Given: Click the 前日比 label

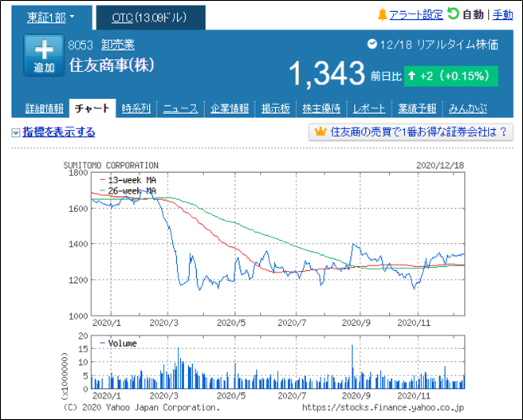Looking at the screenshot, I should click(x=386, y=77).
